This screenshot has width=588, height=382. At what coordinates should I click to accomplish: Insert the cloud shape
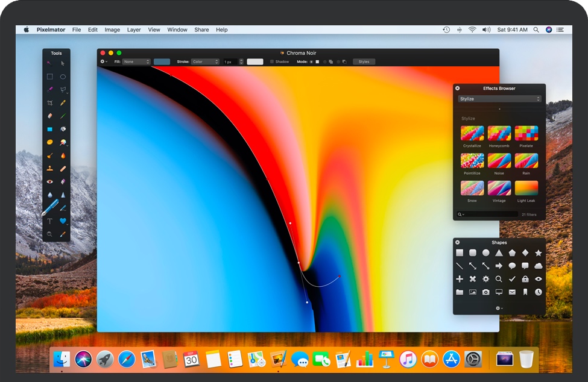pyautogui.click(x=539, y=266)
